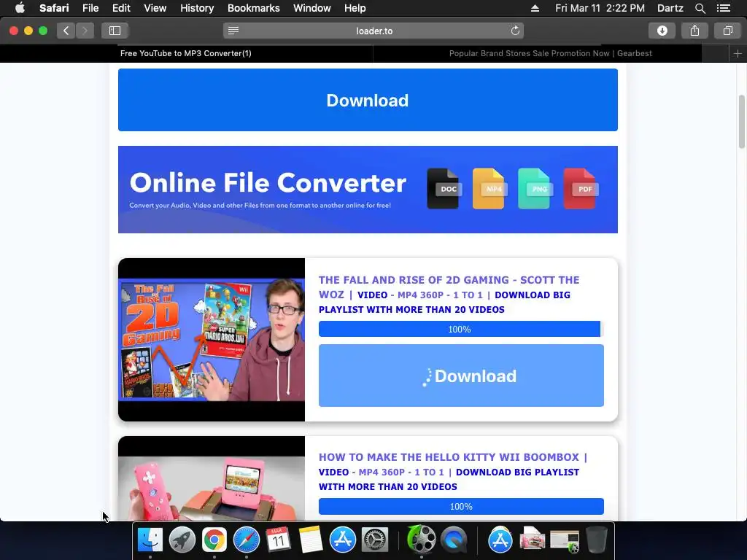Open the File menu
Viewport: 747px width, 560px height.
tap(90, 8)
